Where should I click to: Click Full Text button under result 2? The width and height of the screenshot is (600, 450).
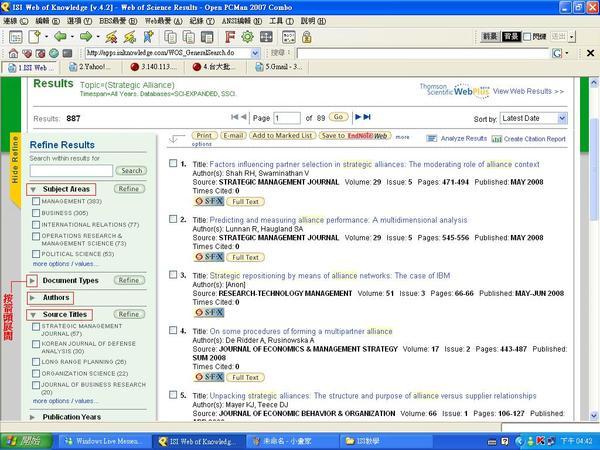point(245,257)
